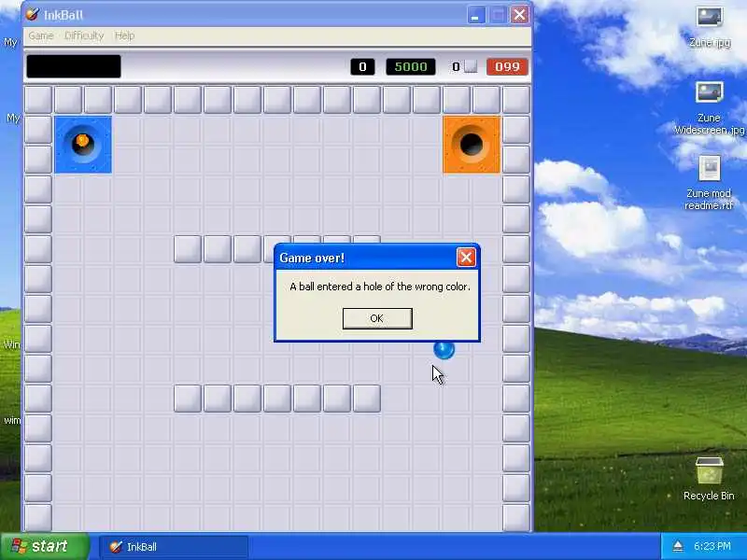Close the Game over dialog

(x=465, y=258)
